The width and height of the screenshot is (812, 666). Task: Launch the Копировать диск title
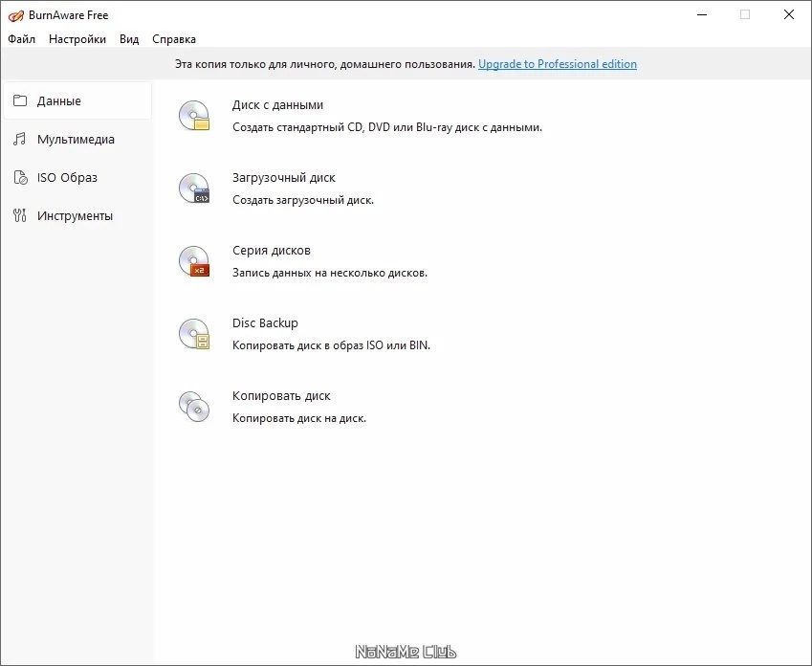point(281,396)
